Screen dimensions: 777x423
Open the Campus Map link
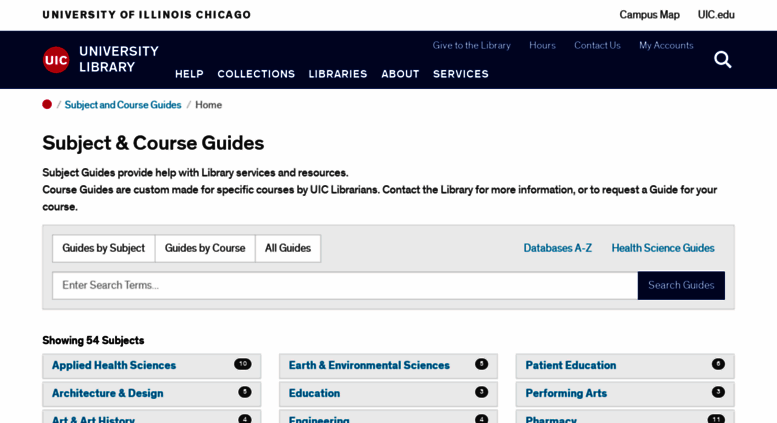coord(649,15)
